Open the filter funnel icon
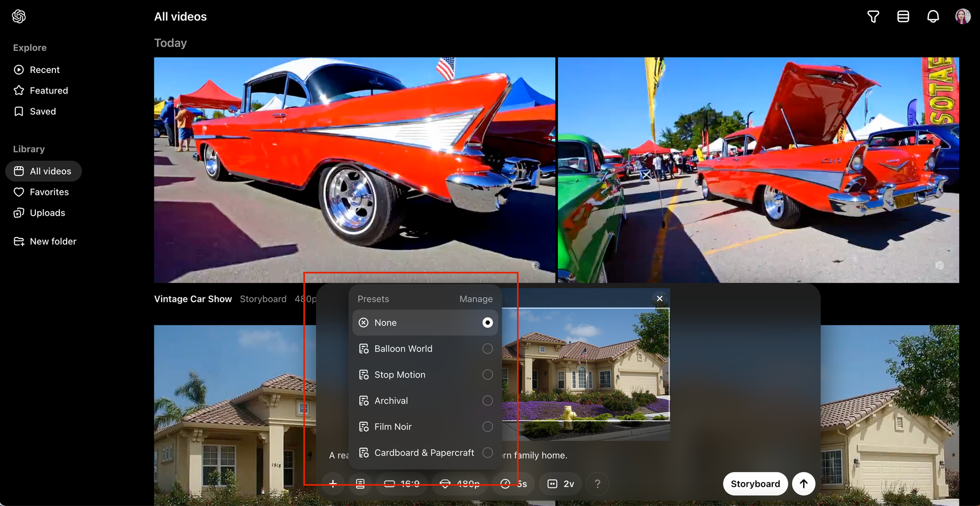Viewport: 980px width, 506px height. (x=873, y=17)
